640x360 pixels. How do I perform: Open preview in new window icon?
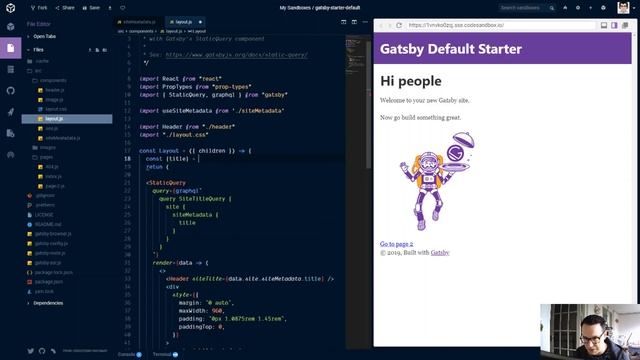625,25
